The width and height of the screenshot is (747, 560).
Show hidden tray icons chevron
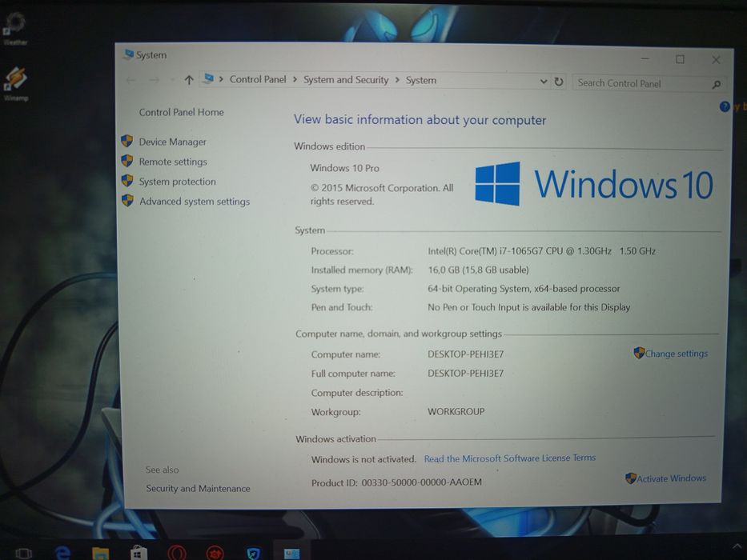(737, 546)
